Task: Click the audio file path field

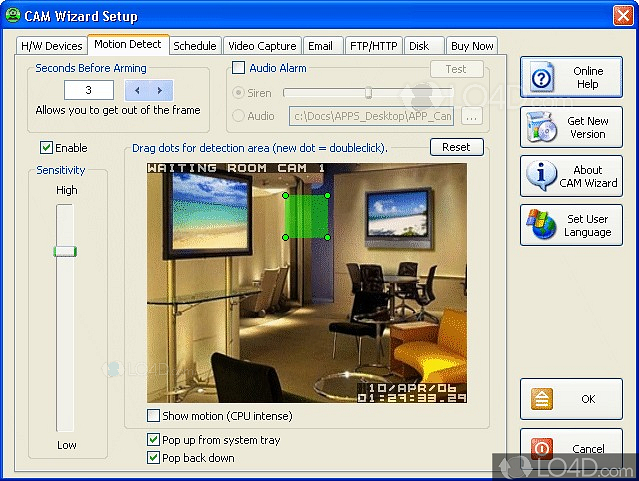Action: pyautogui.click(x=371, y=117)
